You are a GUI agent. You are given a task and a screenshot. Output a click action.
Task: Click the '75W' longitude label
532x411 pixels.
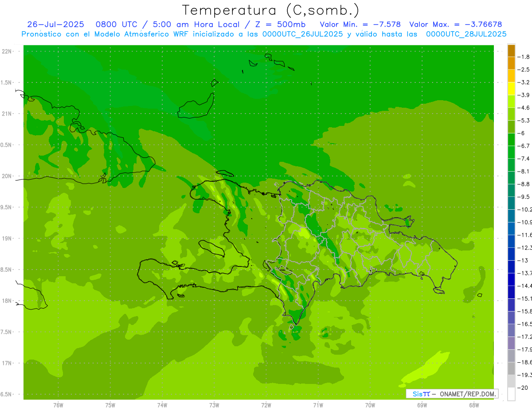(110, 405)
